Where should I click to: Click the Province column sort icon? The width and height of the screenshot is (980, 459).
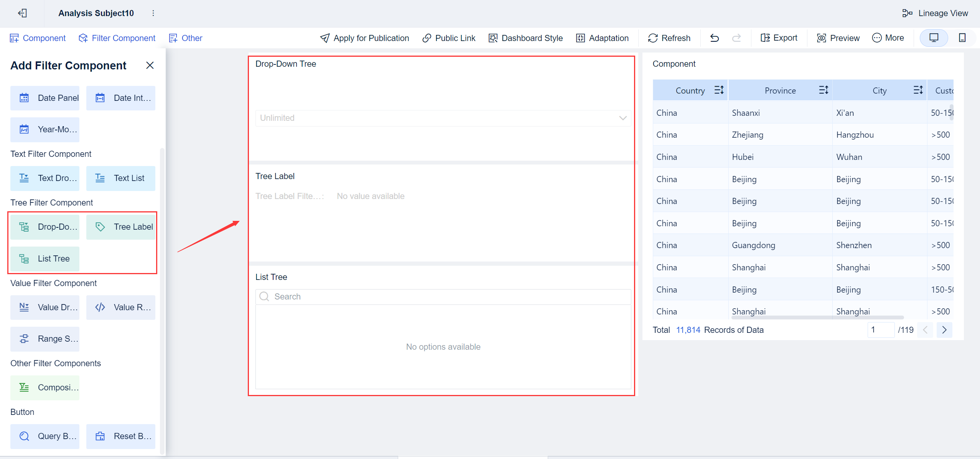[824, 90]
